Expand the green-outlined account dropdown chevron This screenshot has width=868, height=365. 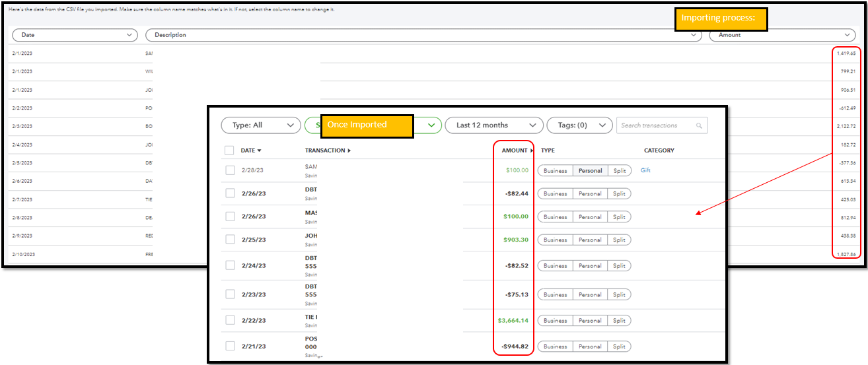pos(433,125)
